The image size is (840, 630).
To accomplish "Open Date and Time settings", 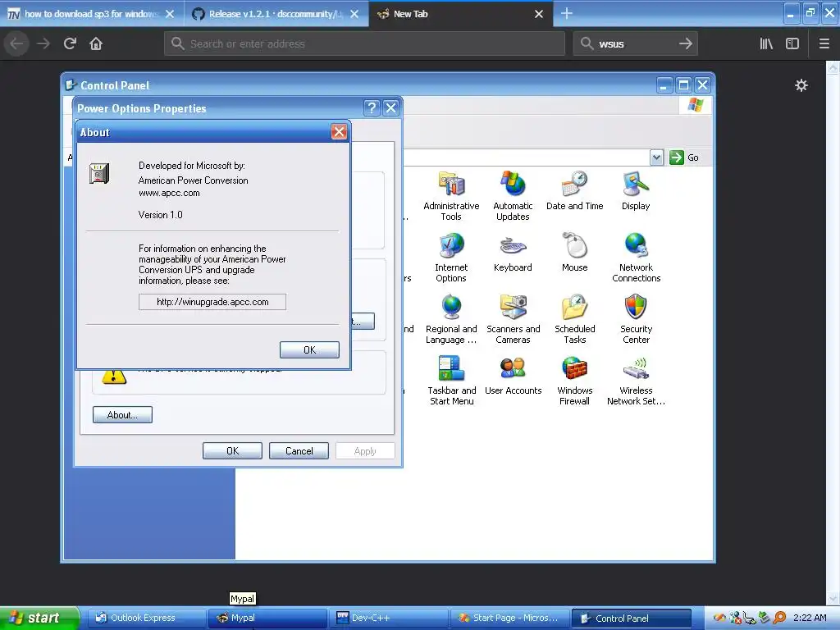I will pyautogui.click(x=574, y=190).
